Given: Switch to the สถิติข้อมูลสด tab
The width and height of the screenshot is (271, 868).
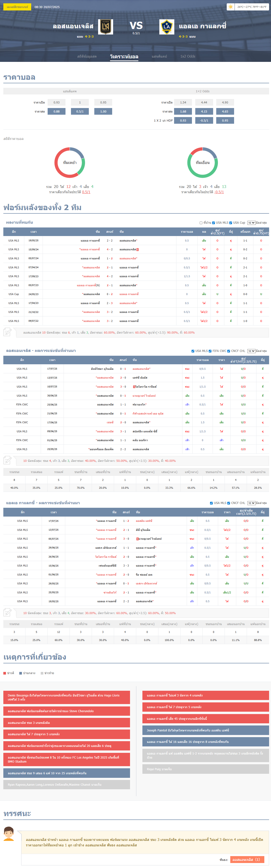Looking at the screenshot, I should point(87,57).
